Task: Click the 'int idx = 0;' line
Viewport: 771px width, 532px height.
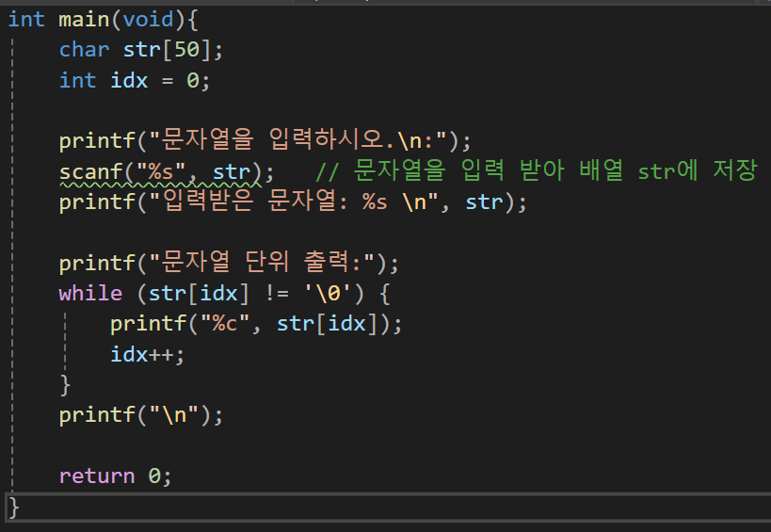Action: 135,81
